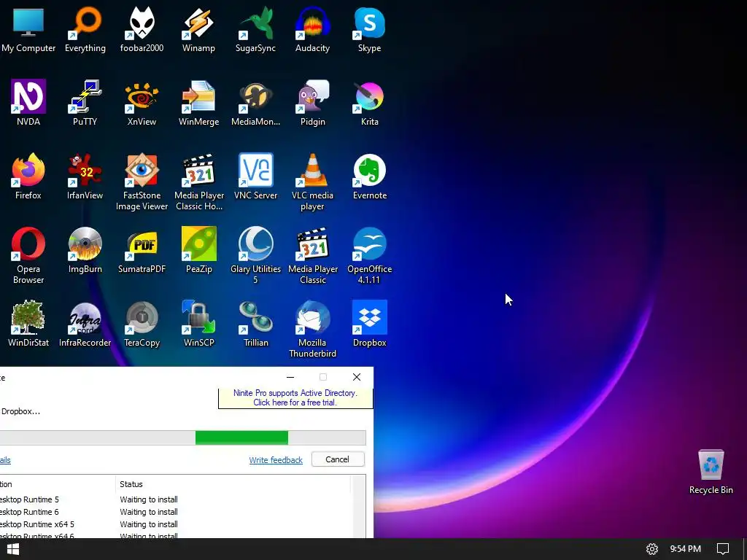747x560 pixels.
Task: Open the Pidgin desktop shortcut
Action: pos(312,103)
